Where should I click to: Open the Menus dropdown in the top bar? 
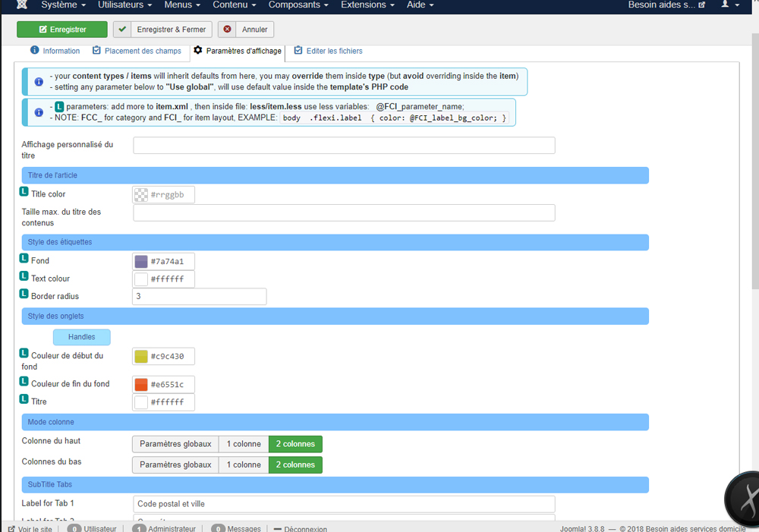click(182, 5)
